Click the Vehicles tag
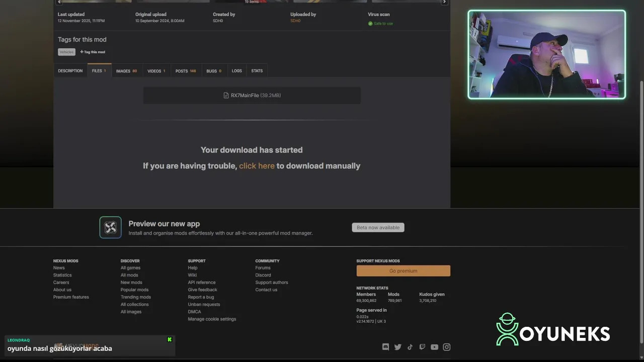Screen dimensions: 644x362 [66, 52]
